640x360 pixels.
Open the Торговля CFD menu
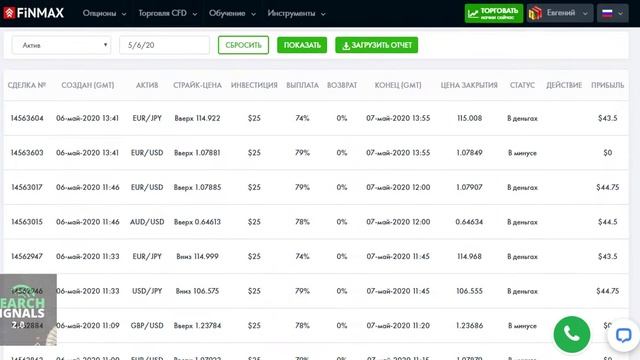pyautogui.click(x=167, y=13)
